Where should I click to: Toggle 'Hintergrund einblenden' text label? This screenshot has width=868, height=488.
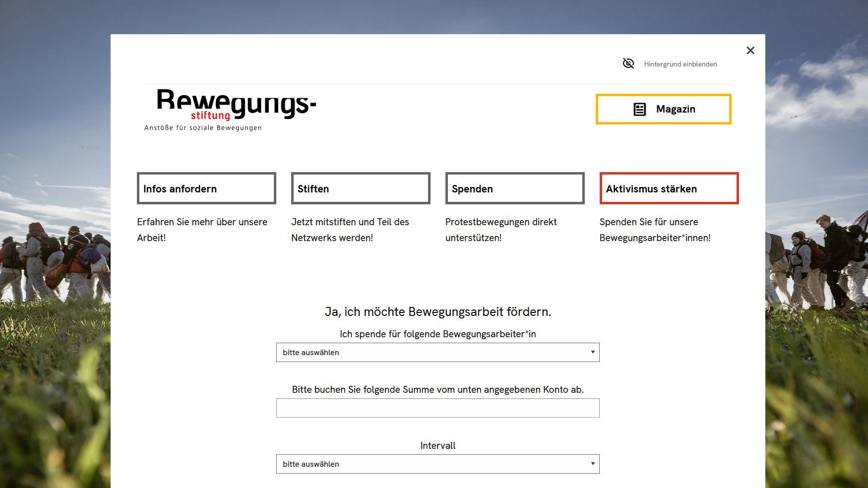tap(680, 64)
